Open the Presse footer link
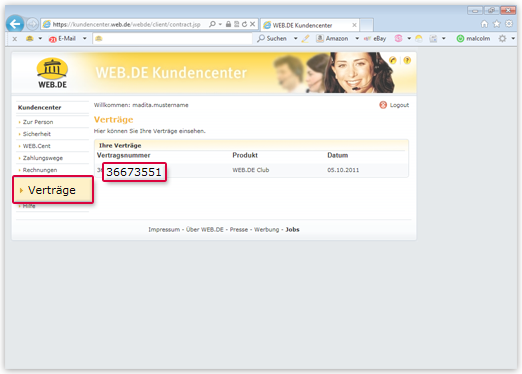This screenshot has height=374, width=522. click(x=239, y=230)
